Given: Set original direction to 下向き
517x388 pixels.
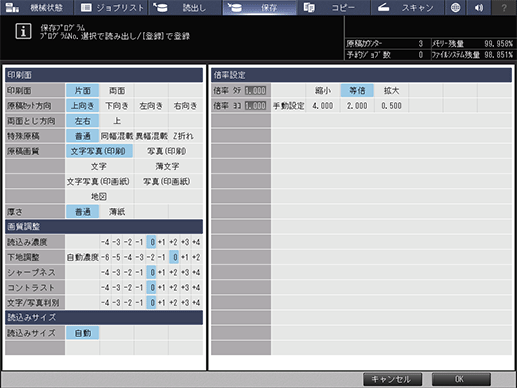Looking at the screenshot, I should click(x=117, y=106).
